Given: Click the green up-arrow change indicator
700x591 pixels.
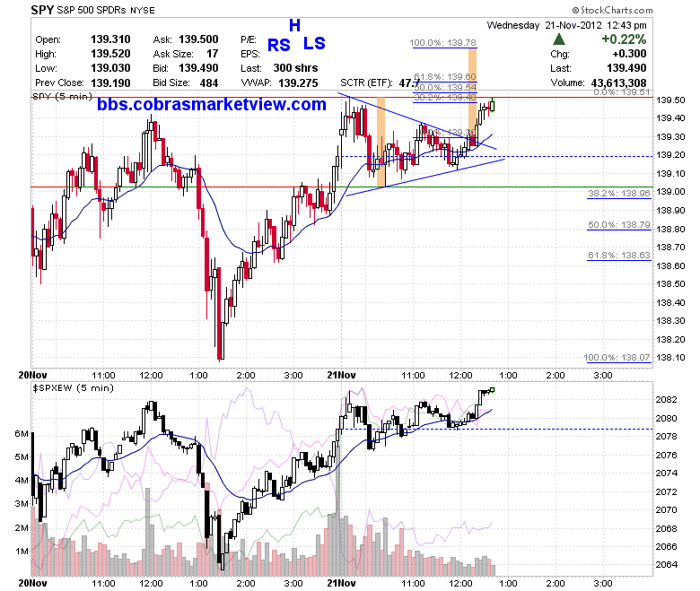Looking at the screenshot, I should click(559, 39).
